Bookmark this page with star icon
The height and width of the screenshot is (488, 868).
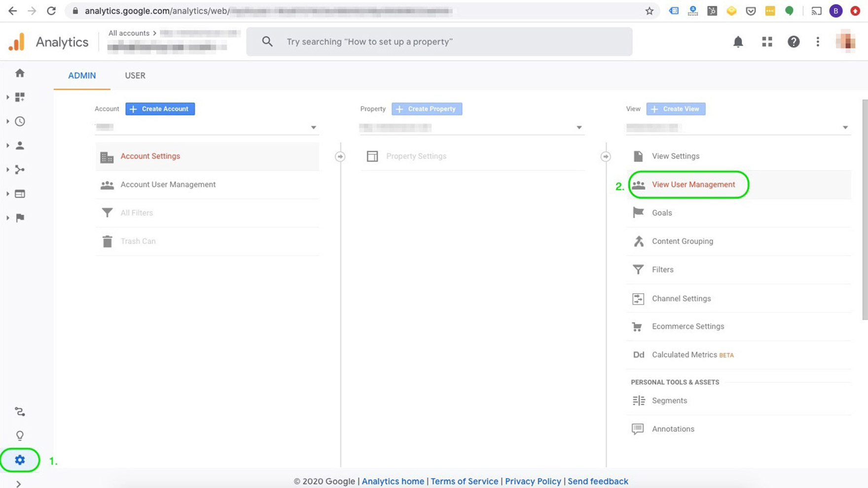pos(649,11)
